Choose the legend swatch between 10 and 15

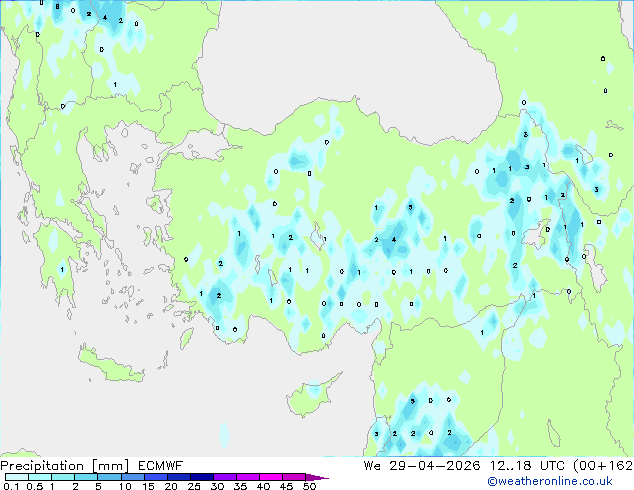click(133, 477)
